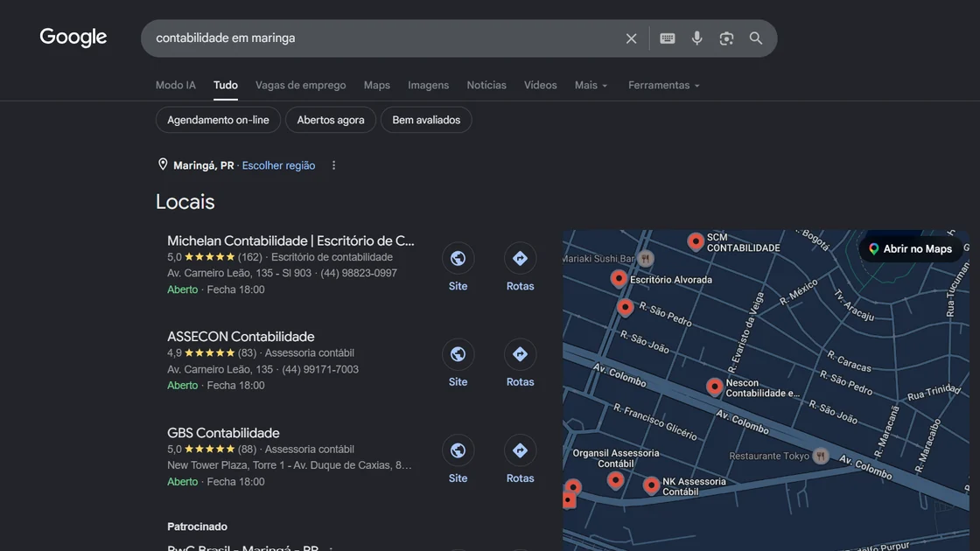980x551 pixels.
Task: Expand the Mais dropdown menu
Action: pos(591,85)
